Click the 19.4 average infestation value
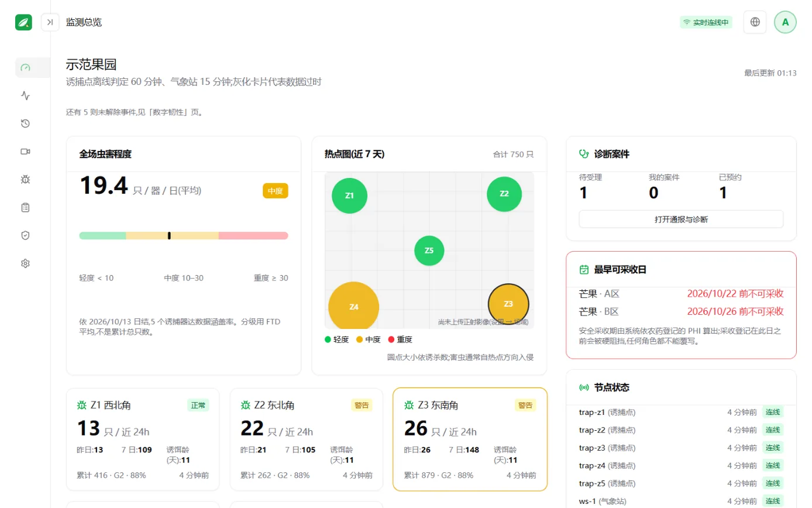Viewport: 812px width, 508px height. pyautogui.click(x=104, y=186)
